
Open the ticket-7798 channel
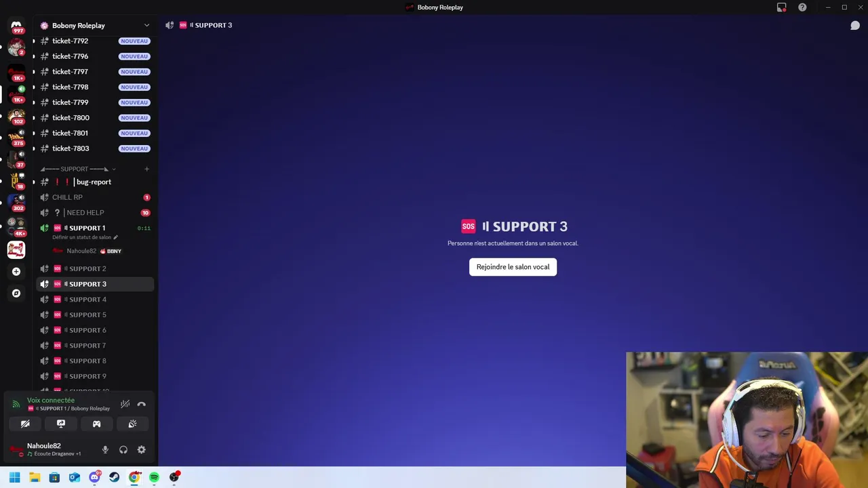coord(95,87)
